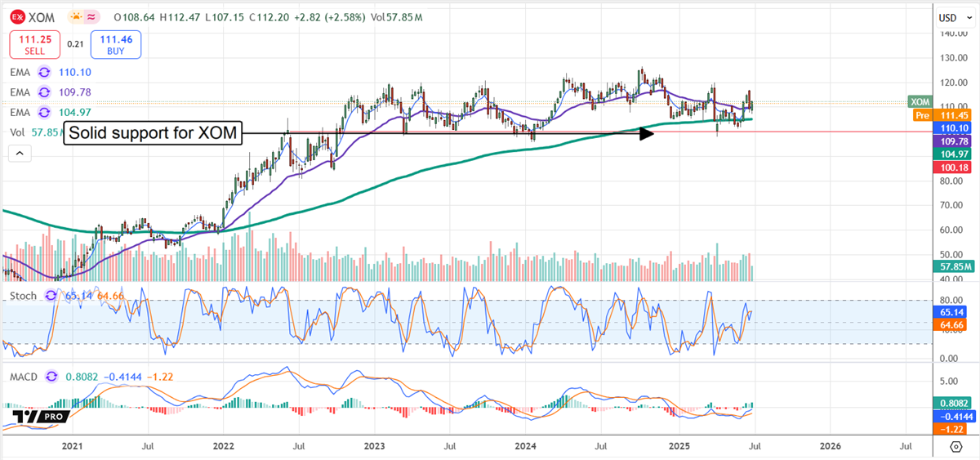
Task: Collapse the indicator legend with chevron
Action: pos(20,153)
